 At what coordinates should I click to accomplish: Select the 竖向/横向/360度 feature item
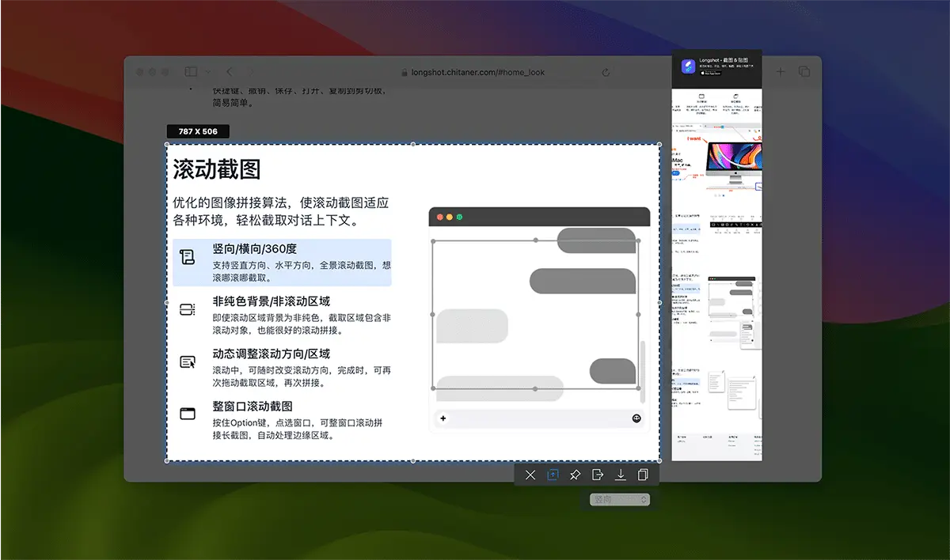282,262
